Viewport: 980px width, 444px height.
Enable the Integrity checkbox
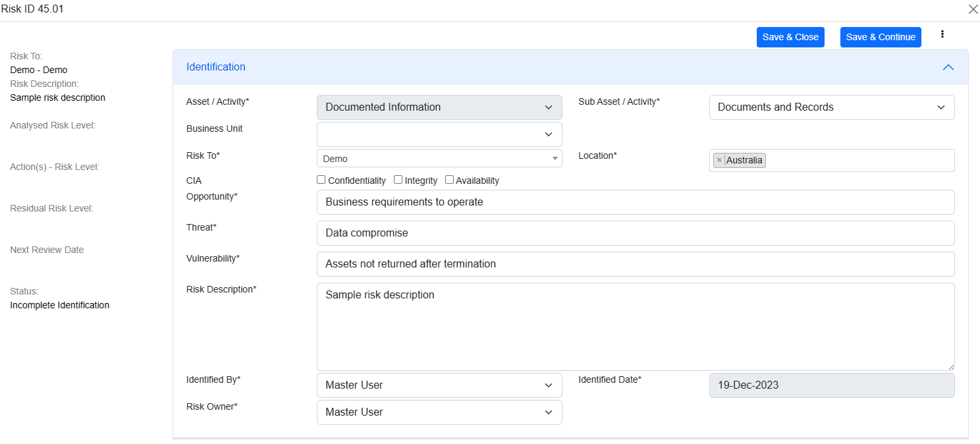point(398,180)
